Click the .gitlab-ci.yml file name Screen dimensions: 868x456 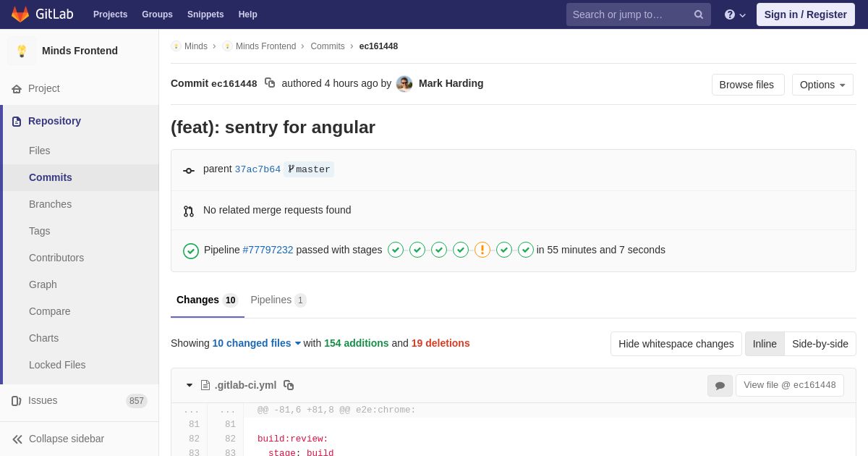pos(245,385)
